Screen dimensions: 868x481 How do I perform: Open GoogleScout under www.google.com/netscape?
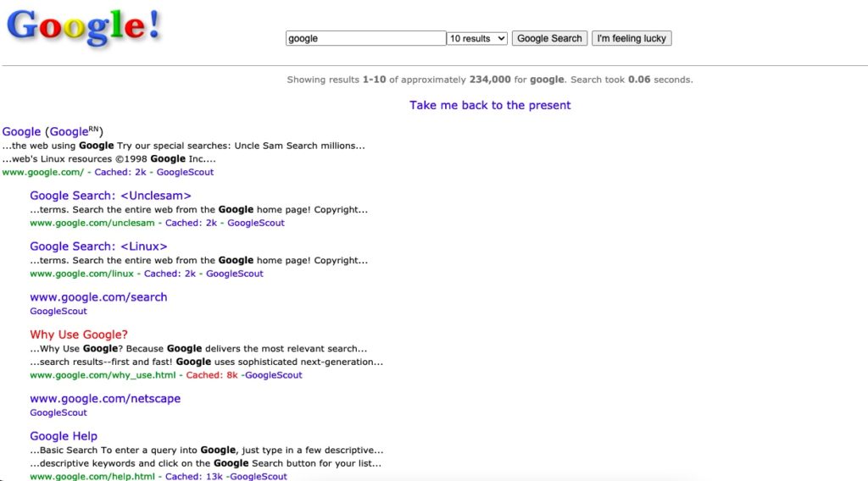58,412
